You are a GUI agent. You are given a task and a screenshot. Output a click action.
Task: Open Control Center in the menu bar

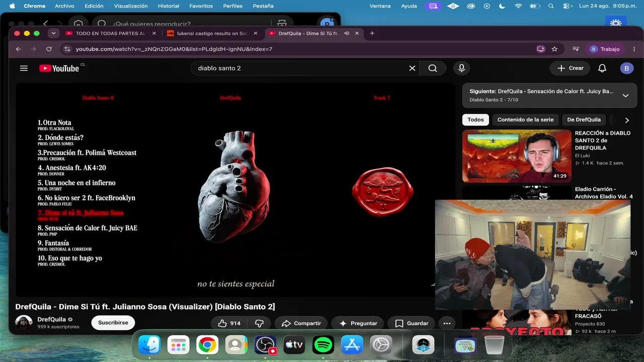[x=567, y=6]
